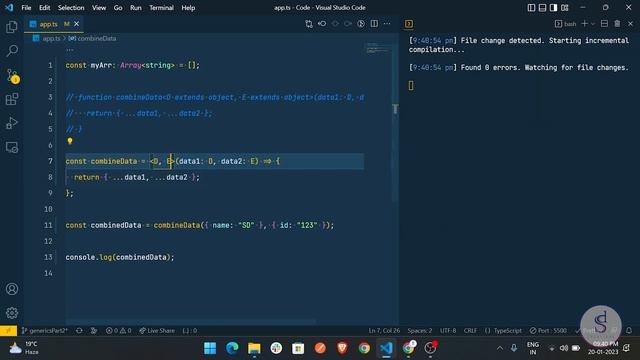Click the lightbulb code action icon

click(70, 141)
